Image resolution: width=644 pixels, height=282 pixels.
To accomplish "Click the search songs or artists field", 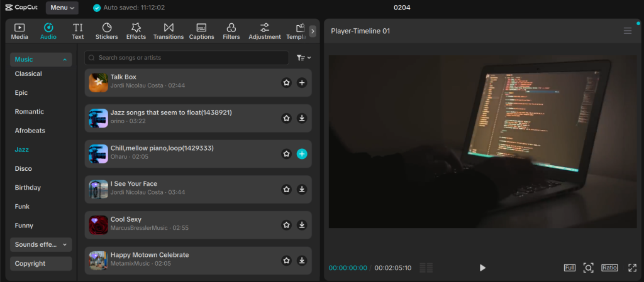I will click(x=189, y=58).
